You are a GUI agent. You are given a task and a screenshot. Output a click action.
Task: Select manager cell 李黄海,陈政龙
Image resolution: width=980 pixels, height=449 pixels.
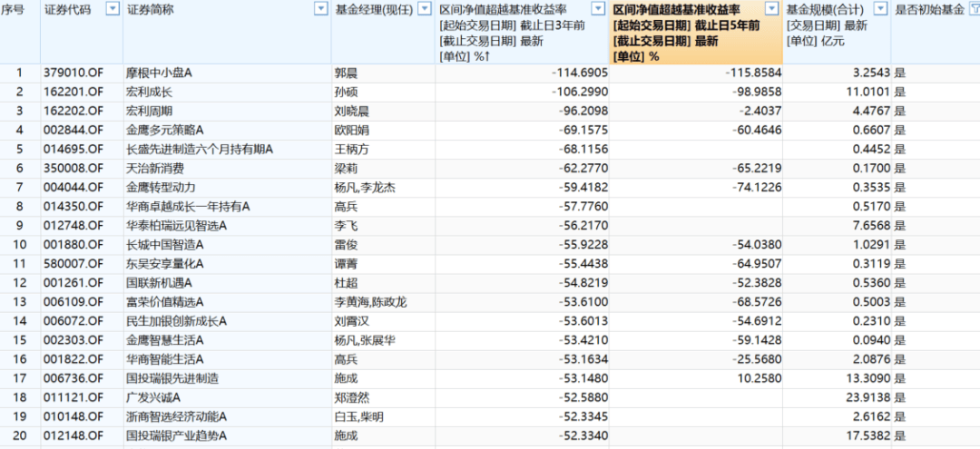pyautogui.click(x=370, y=302)
